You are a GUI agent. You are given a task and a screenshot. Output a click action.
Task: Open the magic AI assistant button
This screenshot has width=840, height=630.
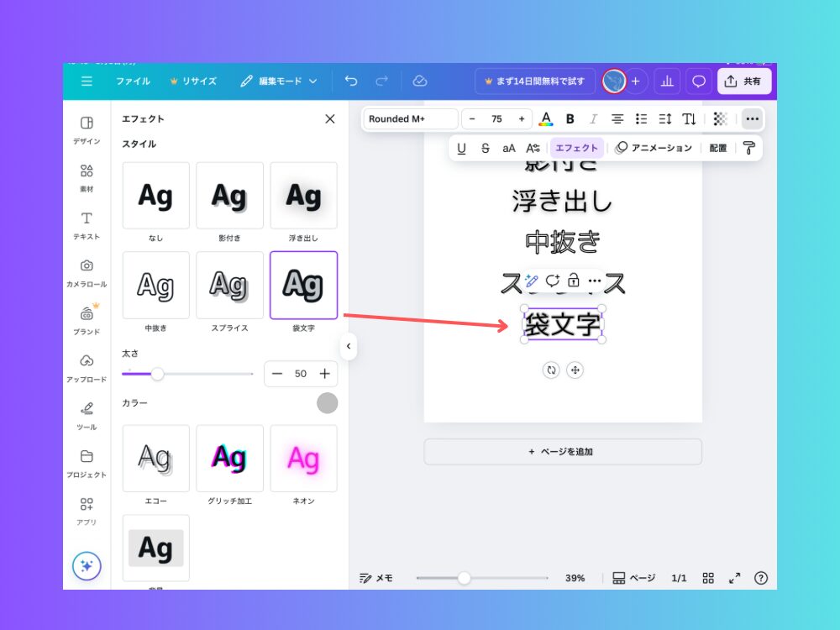87,565
